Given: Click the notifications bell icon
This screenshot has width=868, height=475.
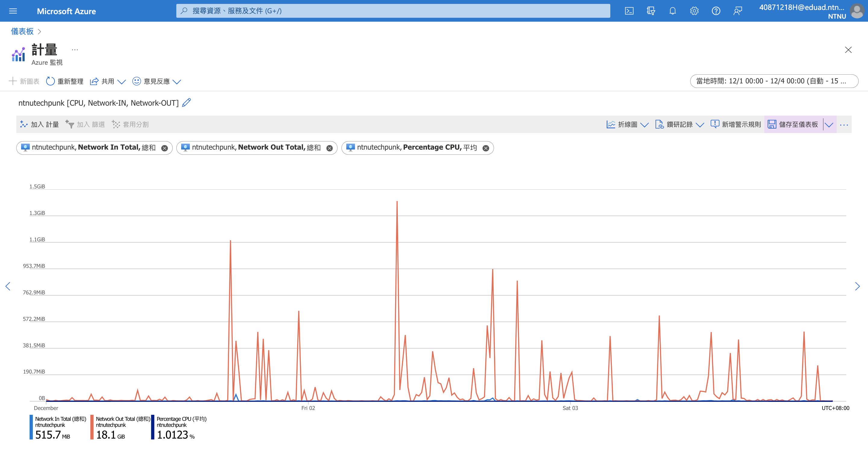Looking at the screenshot, I should click(x=672, y=11).
